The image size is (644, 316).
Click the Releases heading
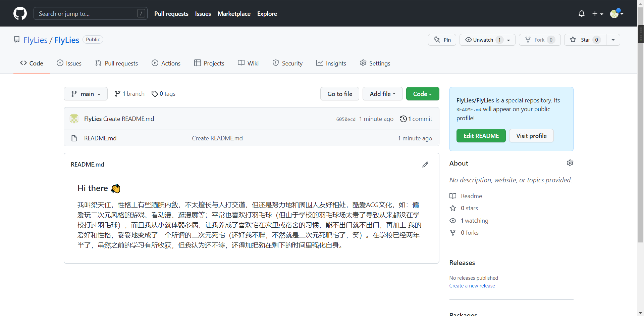(x=462, y=263)
